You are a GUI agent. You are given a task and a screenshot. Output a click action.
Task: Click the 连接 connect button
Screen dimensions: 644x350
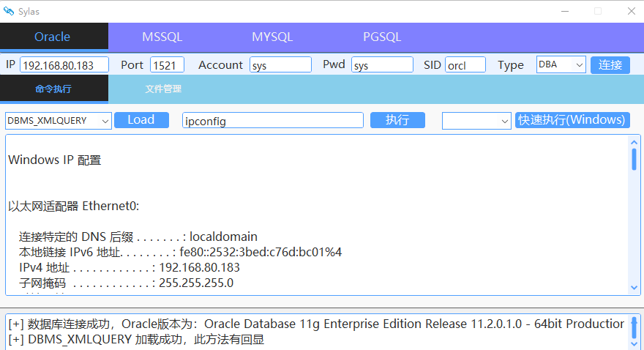(610, 65)
